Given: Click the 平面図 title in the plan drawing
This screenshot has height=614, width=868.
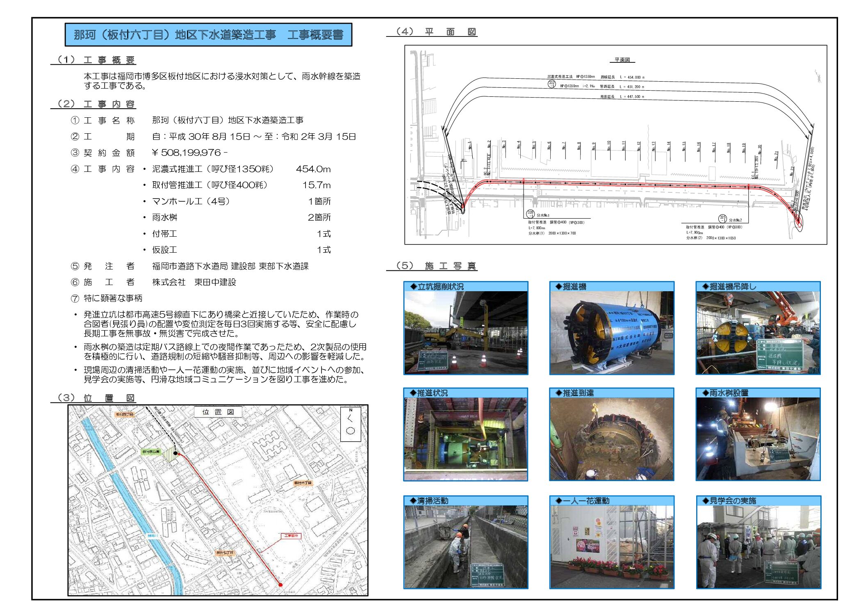Looking at the screenshot, I should [x=622, y=60].
